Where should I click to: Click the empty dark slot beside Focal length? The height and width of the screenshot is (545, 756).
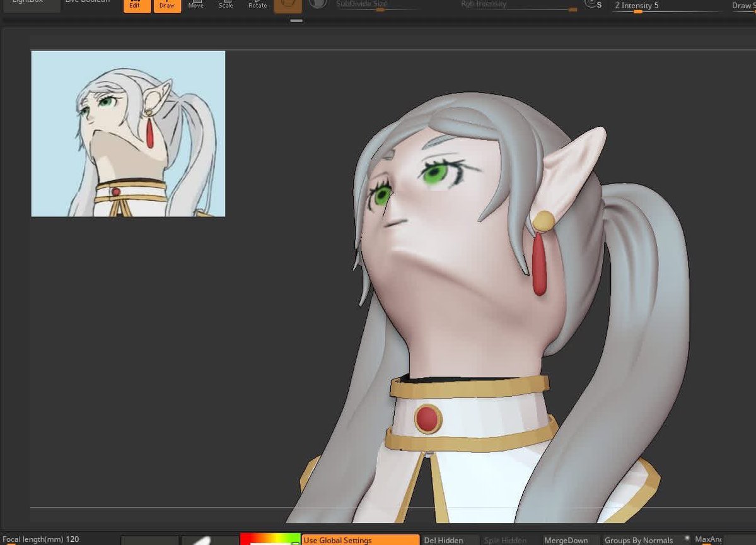click(149, 540)
